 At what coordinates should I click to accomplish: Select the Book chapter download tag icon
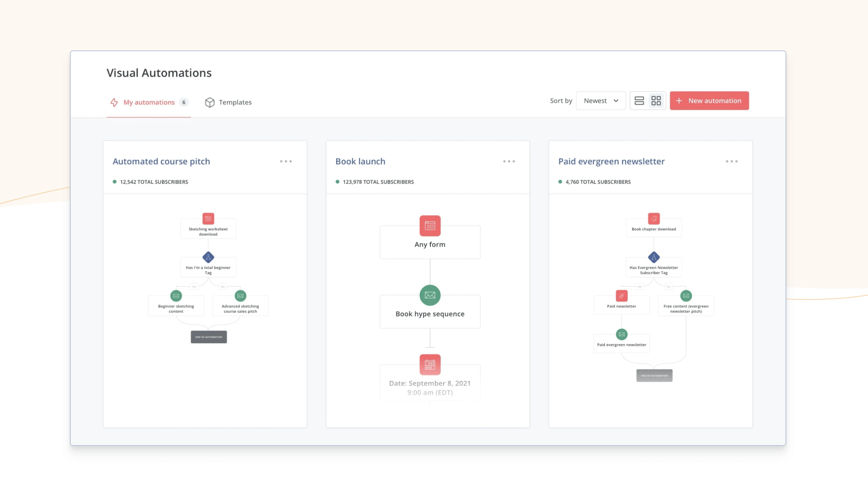(x=653, y=218)
